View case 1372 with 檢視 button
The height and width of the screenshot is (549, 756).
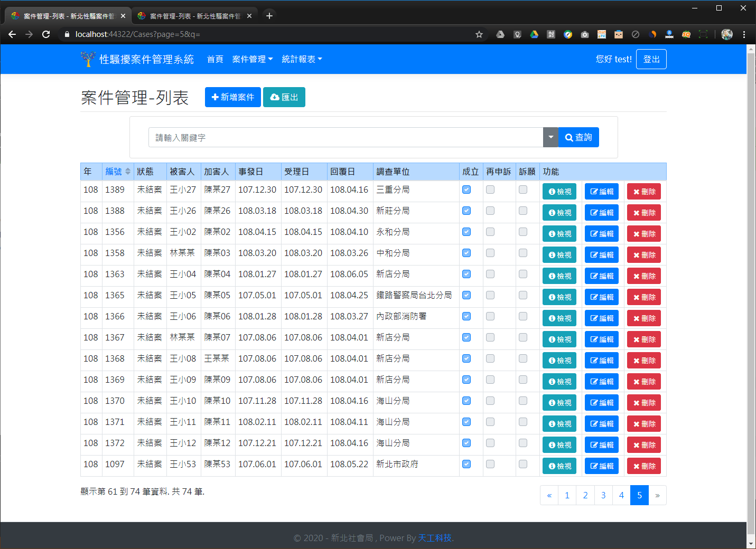click(x=559, y=445)
